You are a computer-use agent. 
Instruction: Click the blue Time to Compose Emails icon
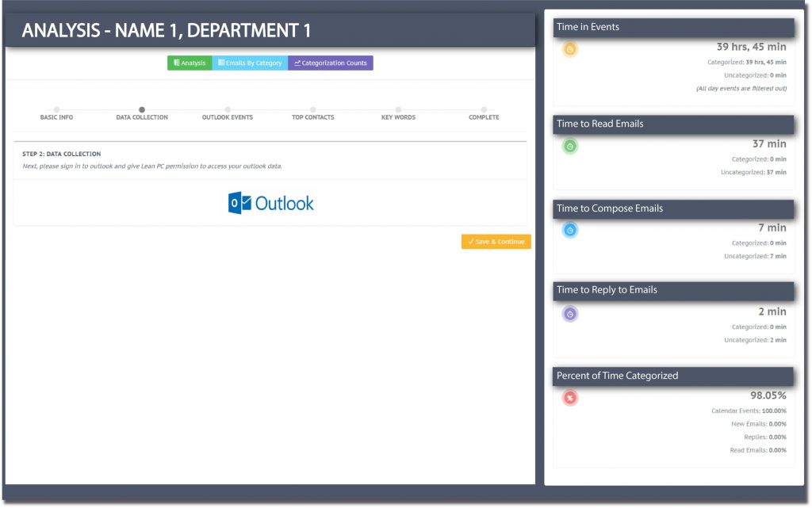[x=569, y=230]
